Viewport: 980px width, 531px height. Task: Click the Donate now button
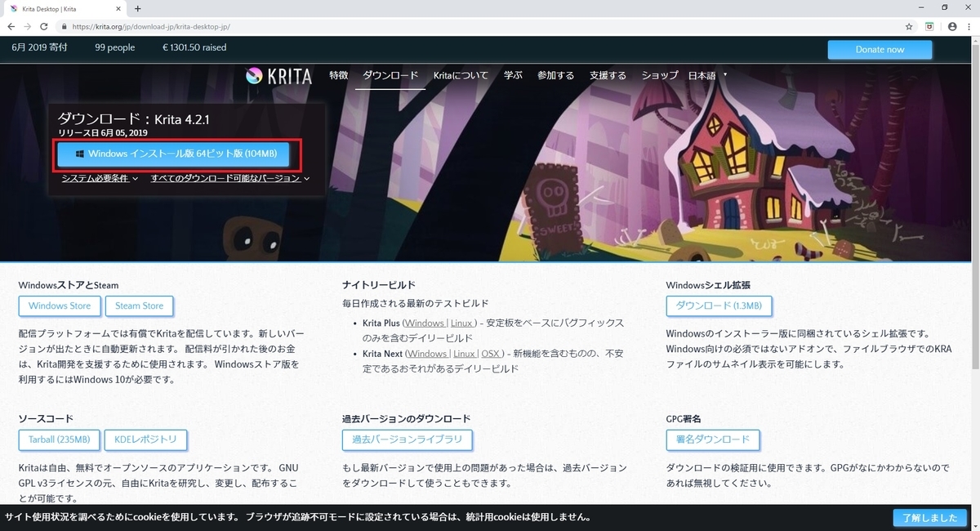(x=880, y=49)
